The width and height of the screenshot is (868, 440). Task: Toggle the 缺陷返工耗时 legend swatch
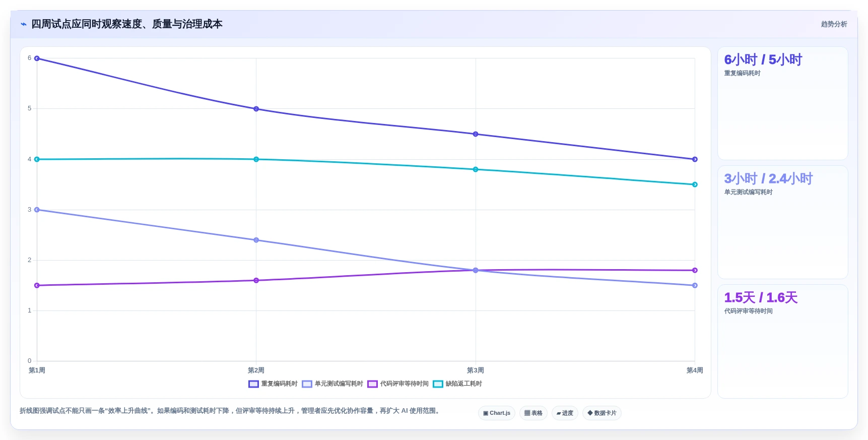point(438,384)
